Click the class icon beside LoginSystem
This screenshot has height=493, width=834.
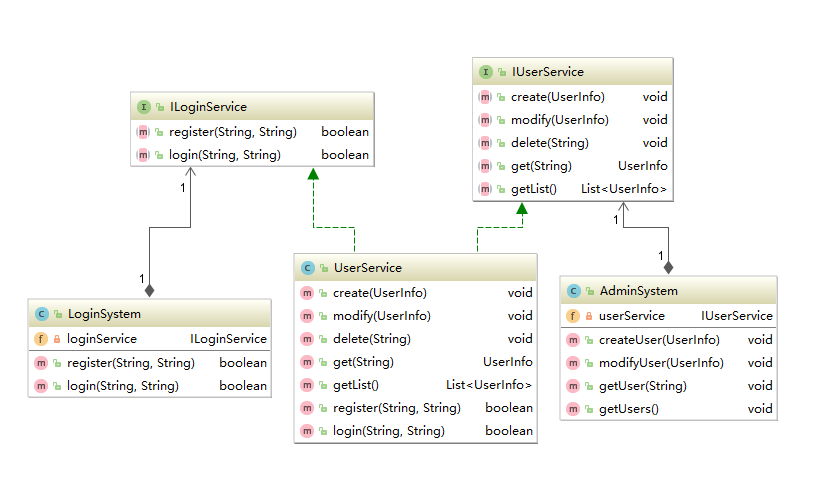point(41,314)
